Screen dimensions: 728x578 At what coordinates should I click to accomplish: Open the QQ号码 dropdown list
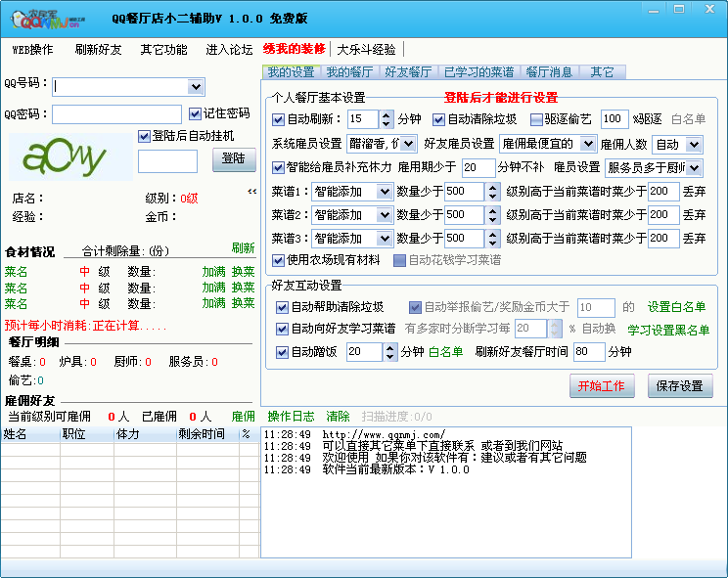[195, 86]
